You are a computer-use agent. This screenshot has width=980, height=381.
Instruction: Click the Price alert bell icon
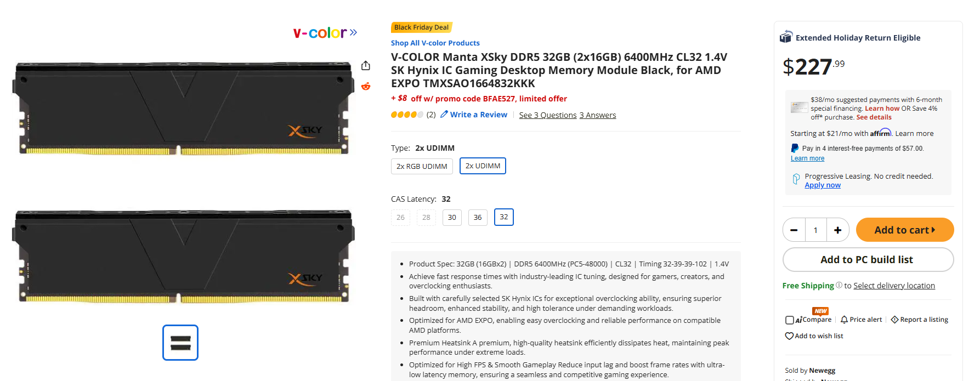pyautogui.click(x=844, y=320)
